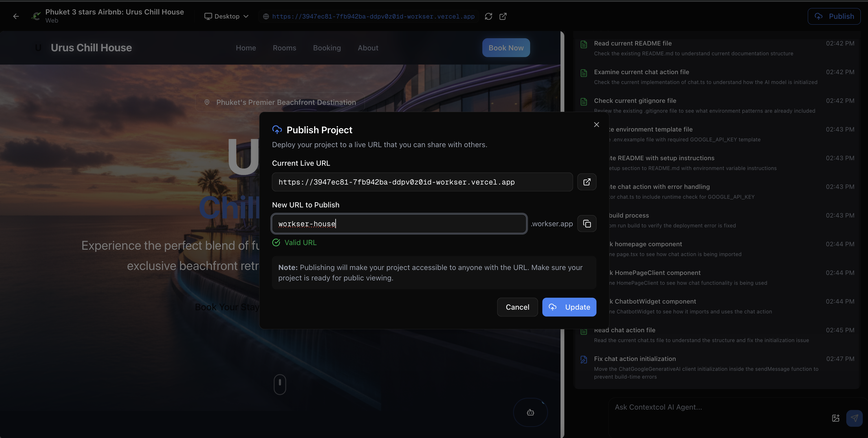Click the New URL to Publish field

(399, 224)
